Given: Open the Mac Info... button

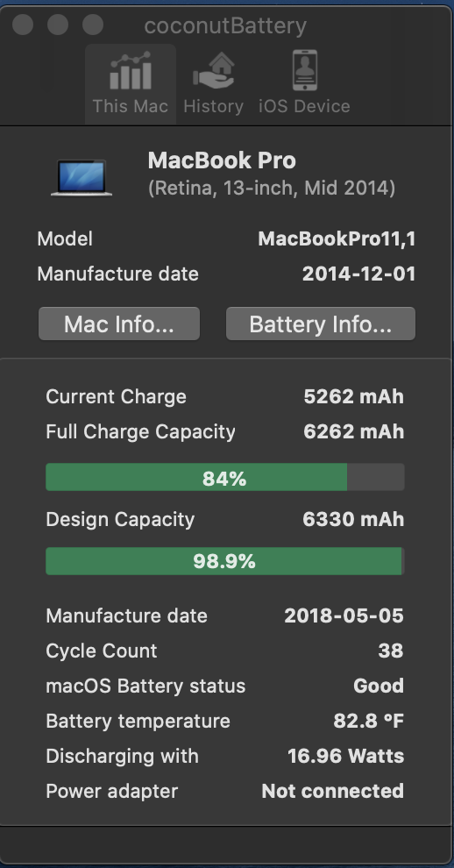Looking at the screenshot, I should tap(119, 324).
